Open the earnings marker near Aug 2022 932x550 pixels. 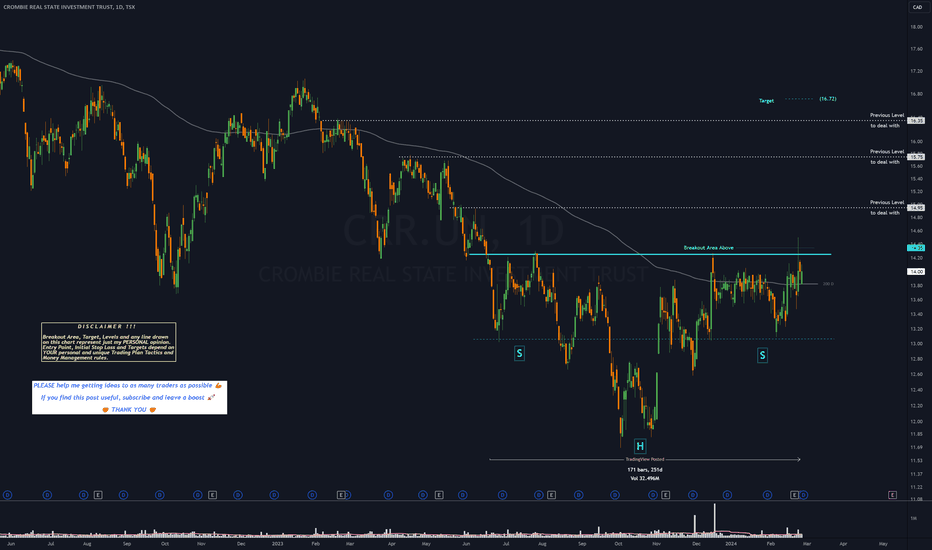click(x=98, y=495)
